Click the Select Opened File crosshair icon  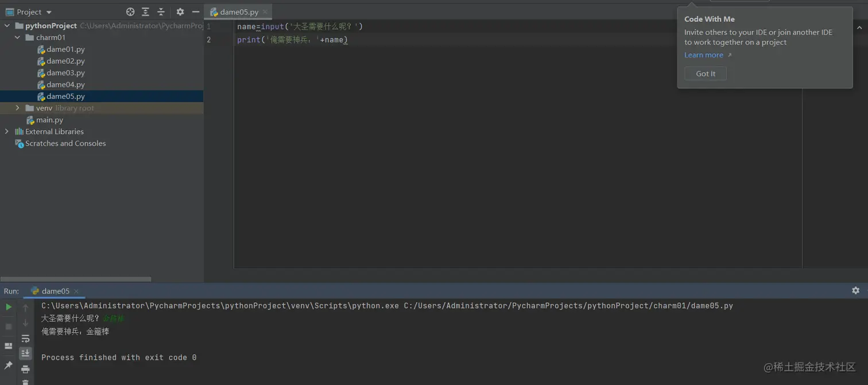click(x=130, y=11)
